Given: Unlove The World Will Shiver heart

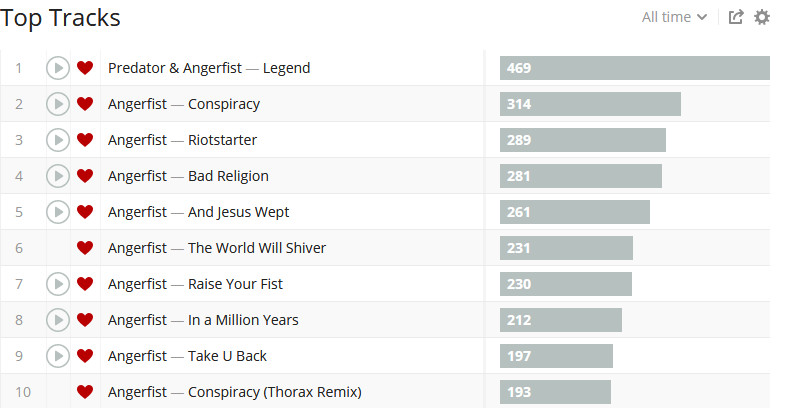Looking at the screenshot, I should click(x=85, y=248).
